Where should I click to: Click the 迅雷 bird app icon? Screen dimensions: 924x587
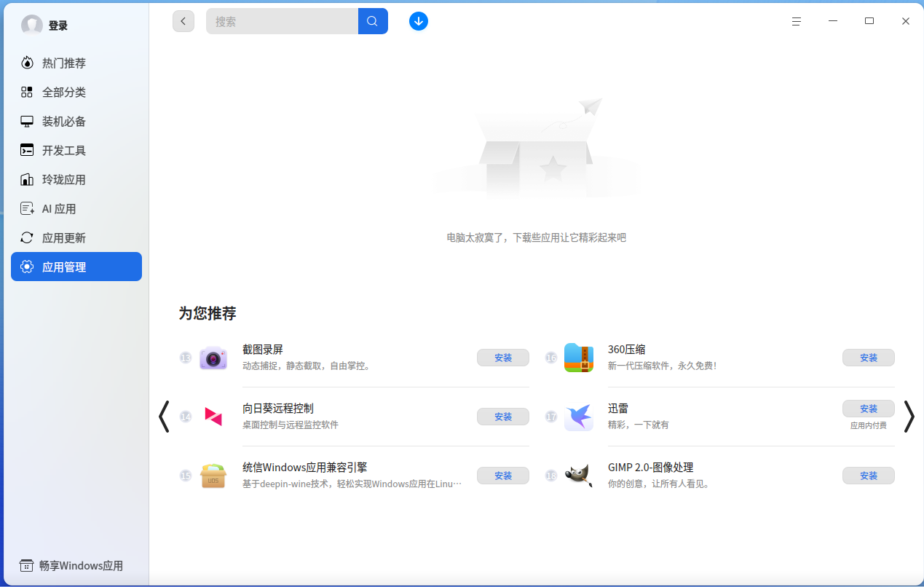(579, 417)
